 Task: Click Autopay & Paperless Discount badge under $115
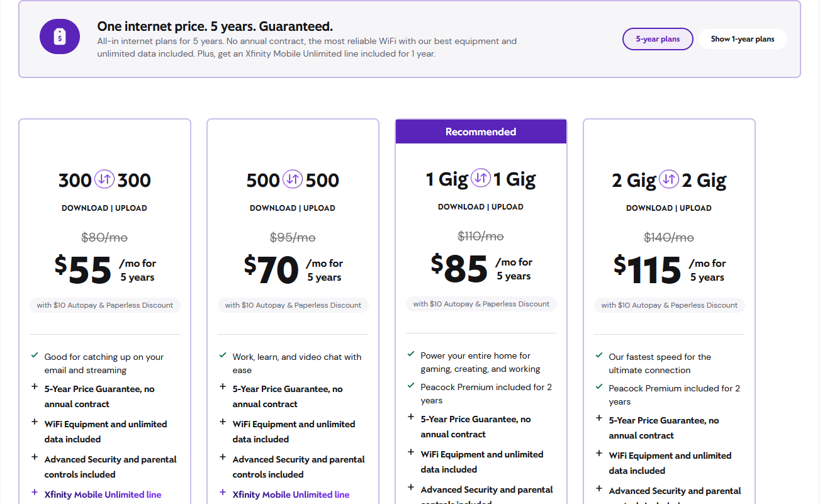[669, 305]
